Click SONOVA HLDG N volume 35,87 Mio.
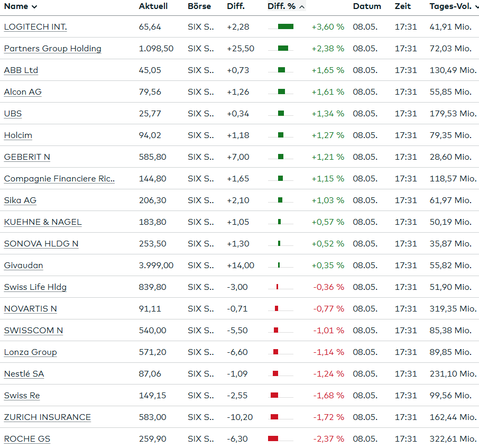Screen dimensions: 479x448 click(x=450, y=244)
